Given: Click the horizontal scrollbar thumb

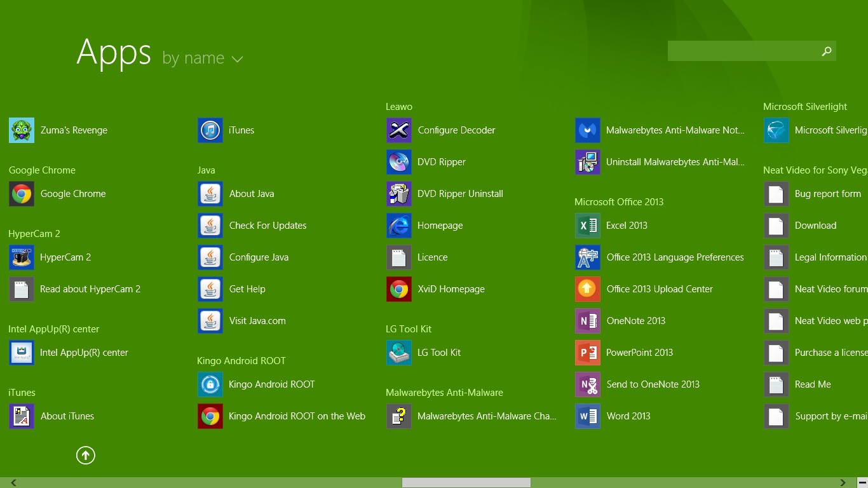Looking at the screenshot, I should (x=466, y=483).
